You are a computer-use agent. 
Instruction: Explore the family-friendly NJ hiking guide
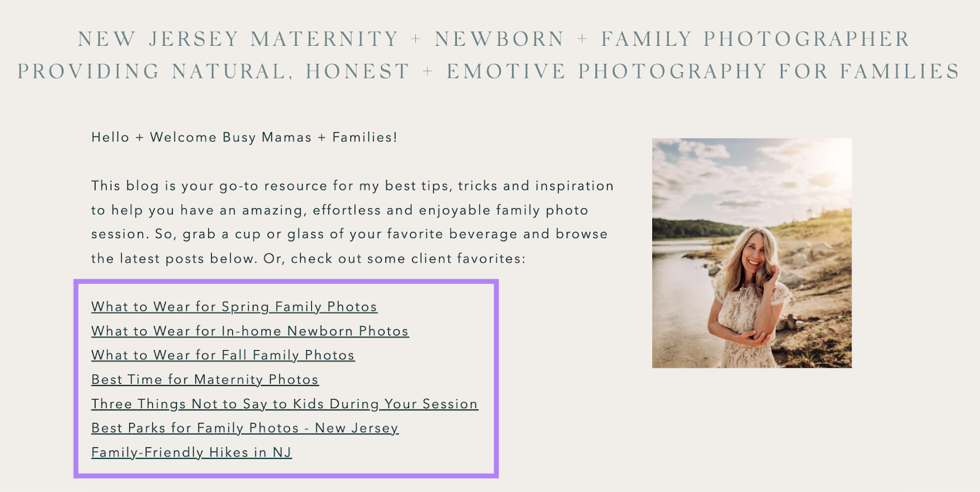[191, 453]
